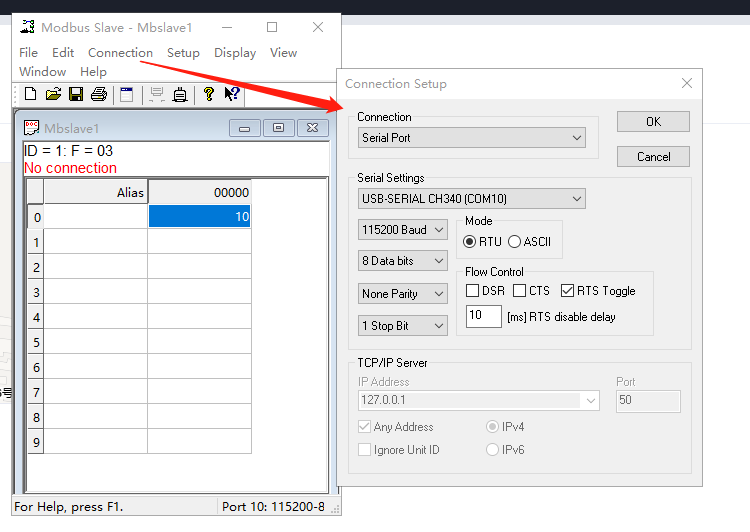Open the Connection menu

[120, 53]
